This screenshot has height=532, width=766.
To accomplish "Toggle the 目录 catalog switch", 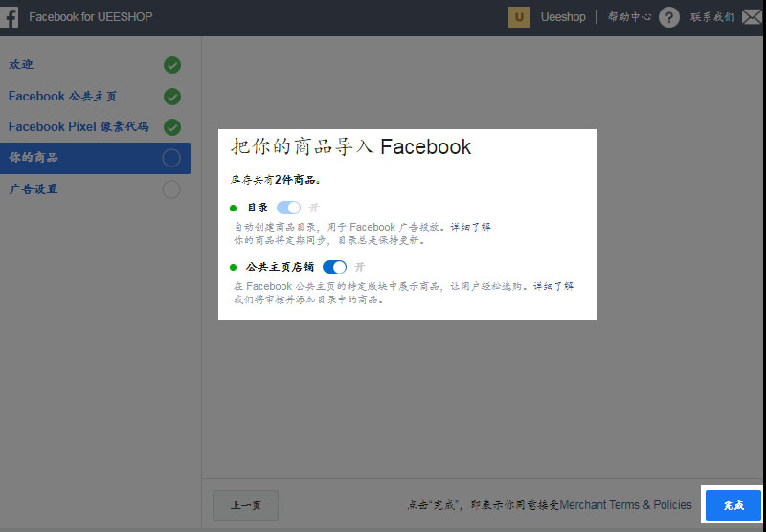I will [x=289, y=208].
